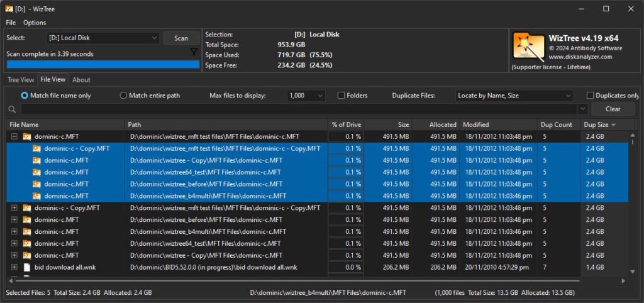Screen dimensions: 644x303
Task: Click file icon of bid download all.wnk
Action: (27, 267)
